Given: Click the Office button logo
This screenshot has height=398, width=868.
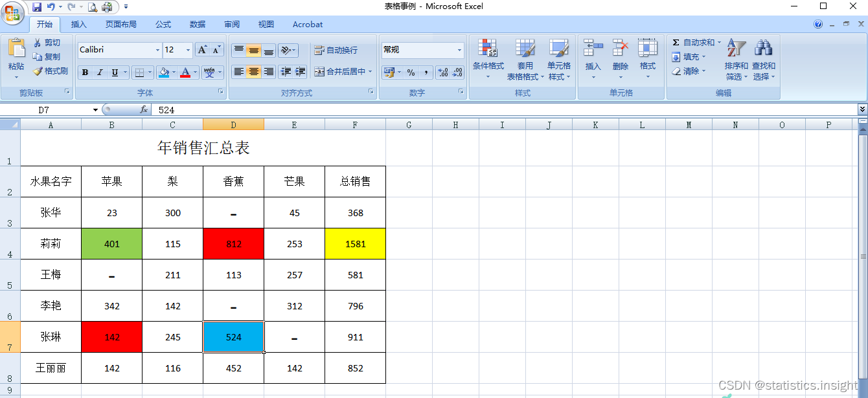Looking at the screenshot, I should tap(13, 13).
